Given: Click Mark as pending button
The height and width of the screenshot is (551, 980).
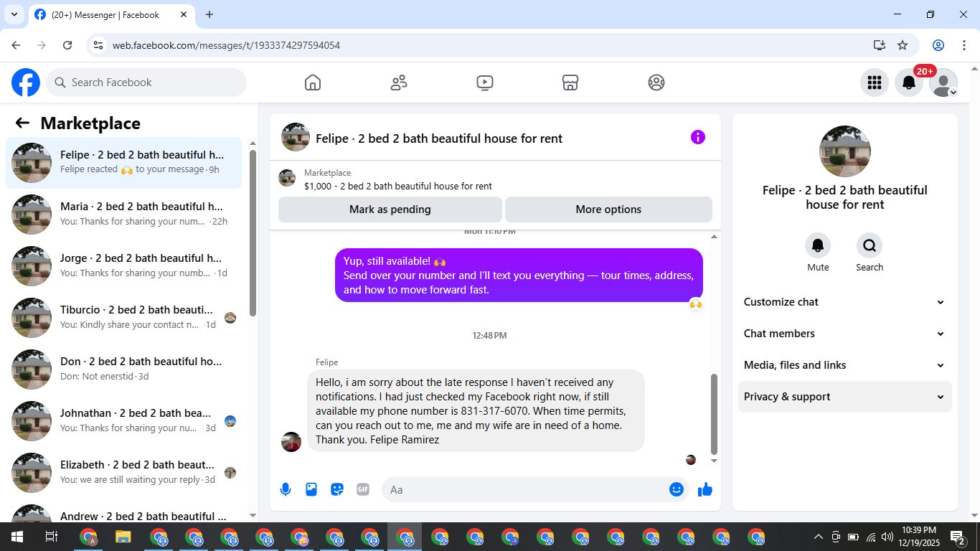Looking at the screenshot, I should tap(390, 209).
